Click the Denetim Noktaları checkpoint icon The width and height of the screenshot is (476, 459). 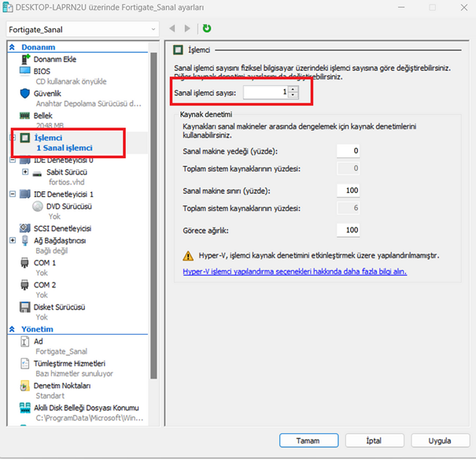(25, 386)
